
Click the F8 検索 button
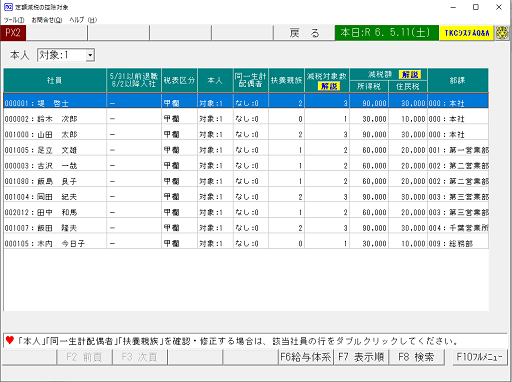416,357
